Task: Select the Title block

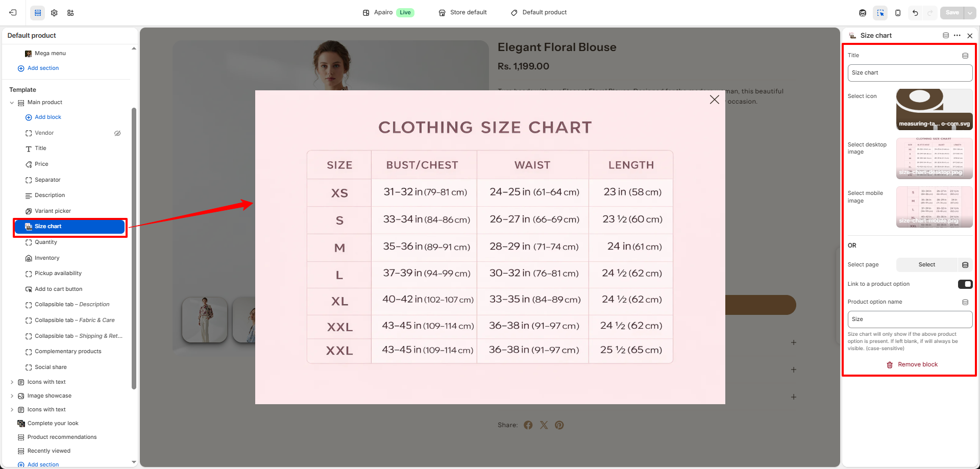Action: tap(40, 149)
